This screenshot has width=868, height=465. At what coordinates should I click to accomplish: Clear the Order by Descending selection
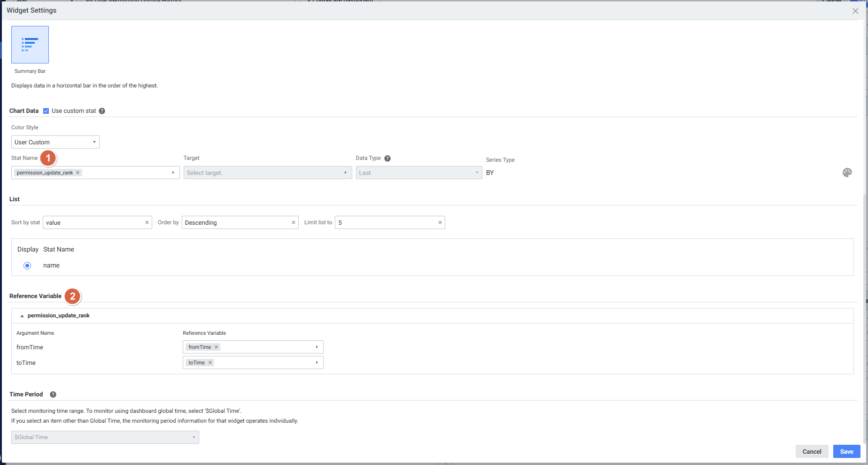tap(294, 222)
